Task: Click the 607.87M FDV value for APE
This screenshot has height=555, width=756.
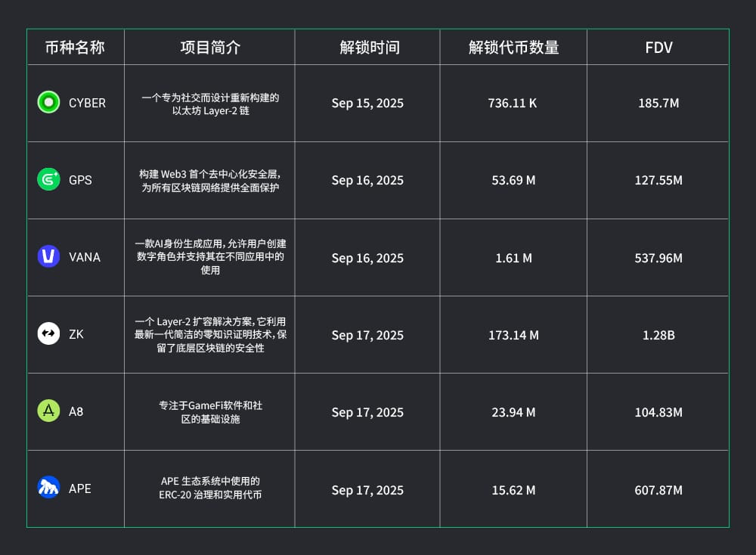Action: point(658,490)
